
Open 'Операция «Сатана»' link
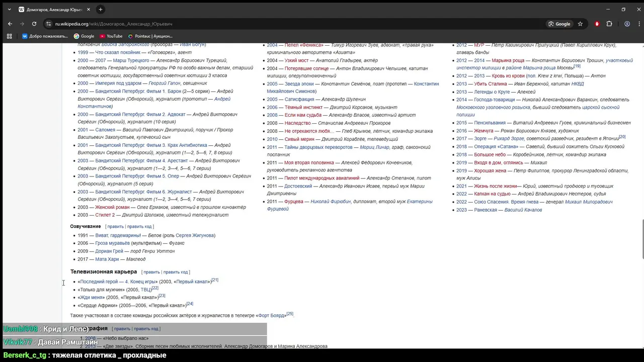pyautogui.click(x=496, y=147)
